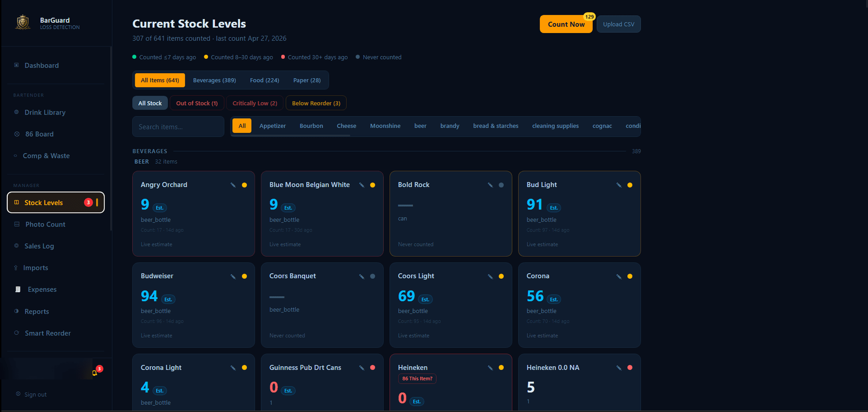The height and width of the screenshot is (412, 868).
Task: Open Smart Reorder page
Action: coord(56,333)
